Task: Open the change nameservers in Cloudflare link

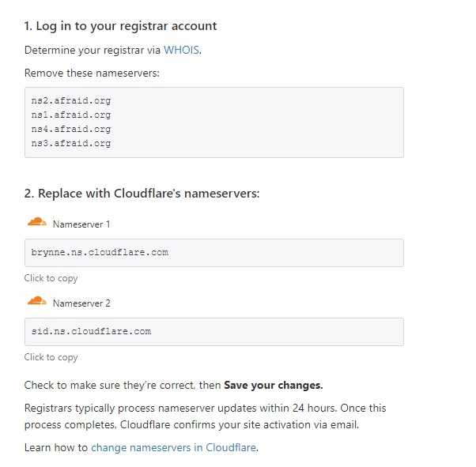Action: [174, 447]
